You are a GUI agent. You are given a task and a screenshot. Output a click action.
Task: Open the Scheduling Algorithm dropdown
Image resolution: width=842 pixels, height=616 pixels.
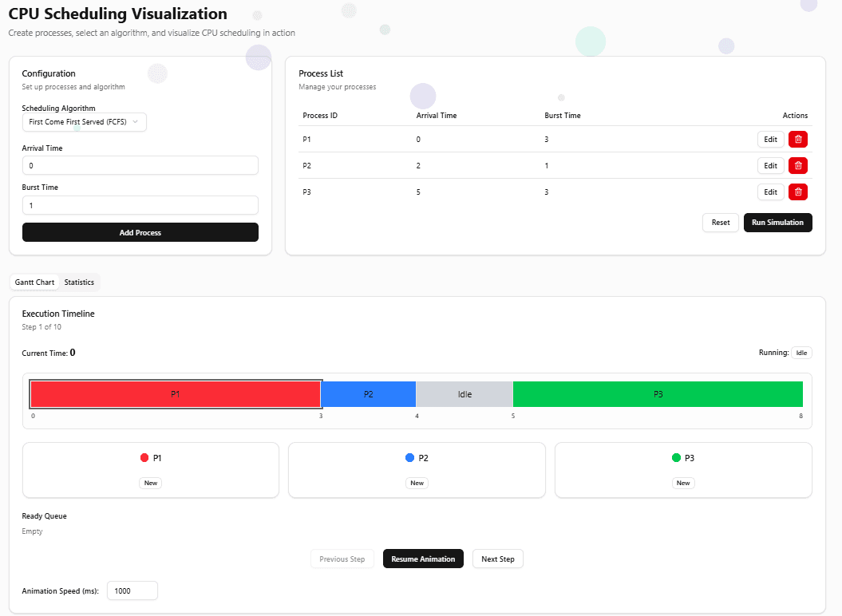(x=84, y=122)
